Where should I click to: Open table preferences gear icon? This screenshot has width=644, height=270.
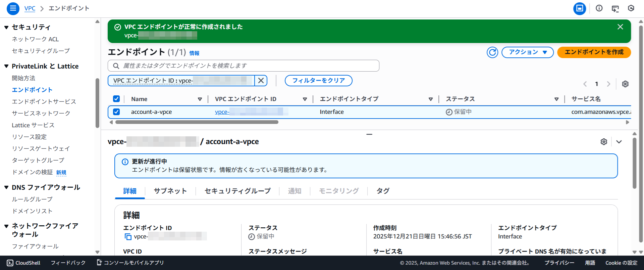coord(625,84)
